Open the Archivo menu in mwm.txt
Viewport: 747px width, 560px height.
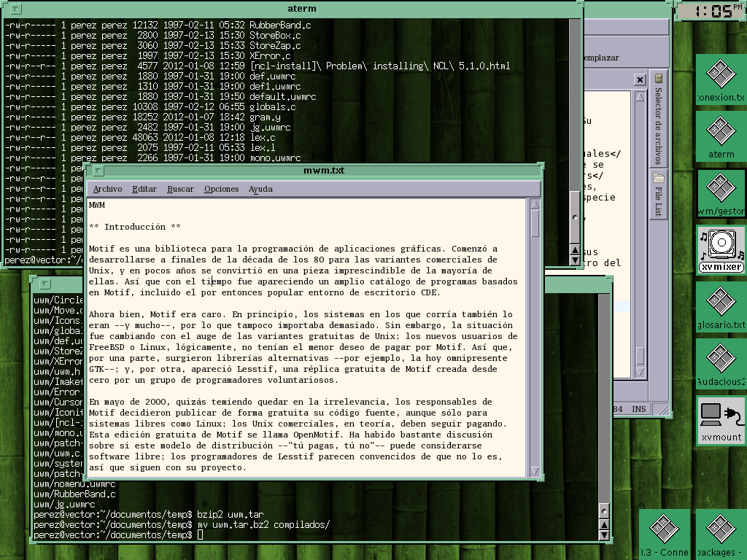(108, 189)
